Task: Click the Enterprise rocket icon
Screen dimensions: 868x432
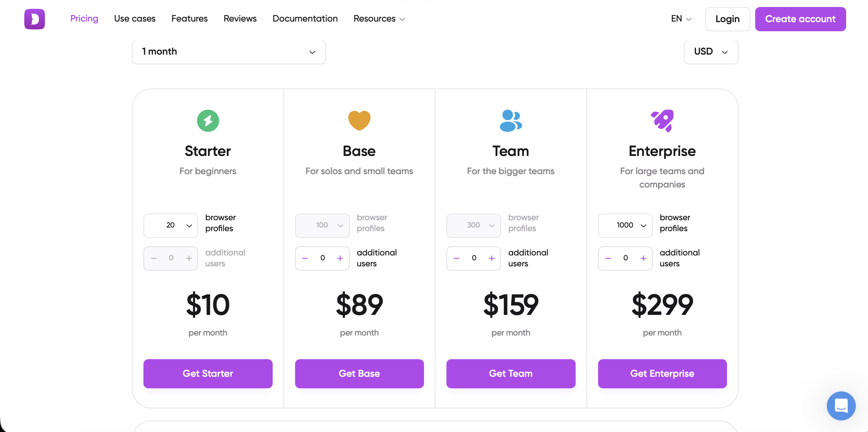Action: pyautogui.click(x=662, y=121)
